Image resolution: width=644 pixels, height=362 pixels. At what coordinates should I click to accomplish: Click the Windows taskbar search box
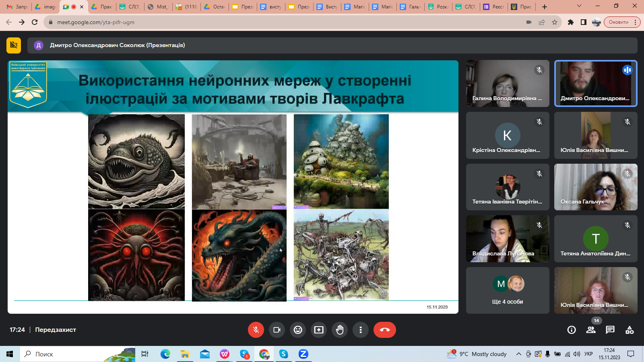[x=76, y=354]
